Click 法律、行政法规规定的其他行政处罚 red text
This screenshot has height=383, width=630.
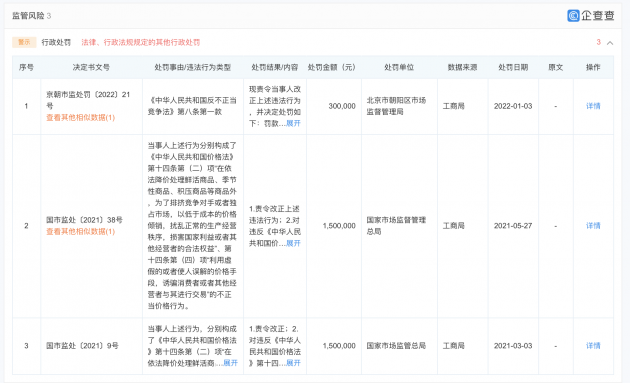141,42
